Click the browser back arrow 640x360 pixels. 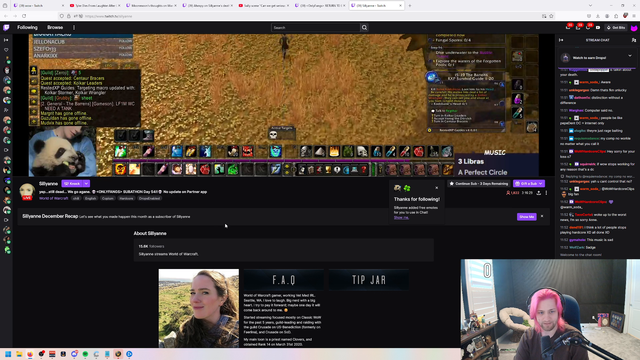click(6, 16)
